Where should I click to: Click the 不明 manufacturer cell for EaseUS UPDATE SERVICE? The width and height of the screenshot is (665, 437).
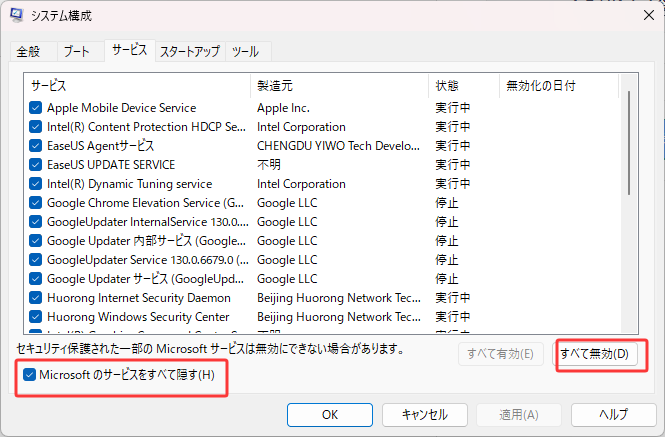click(x=269, y=165)
